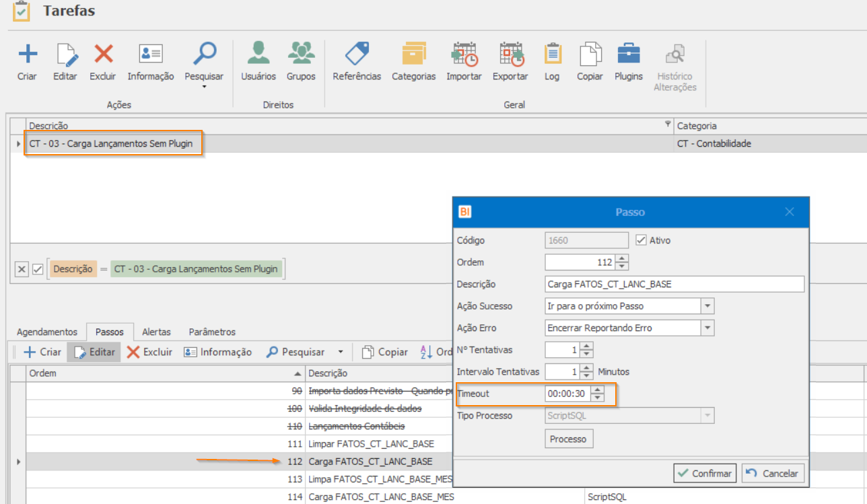The image size is (867, 504).
Task: Open the Usuários rights icon
Action: tap(258, 54)
